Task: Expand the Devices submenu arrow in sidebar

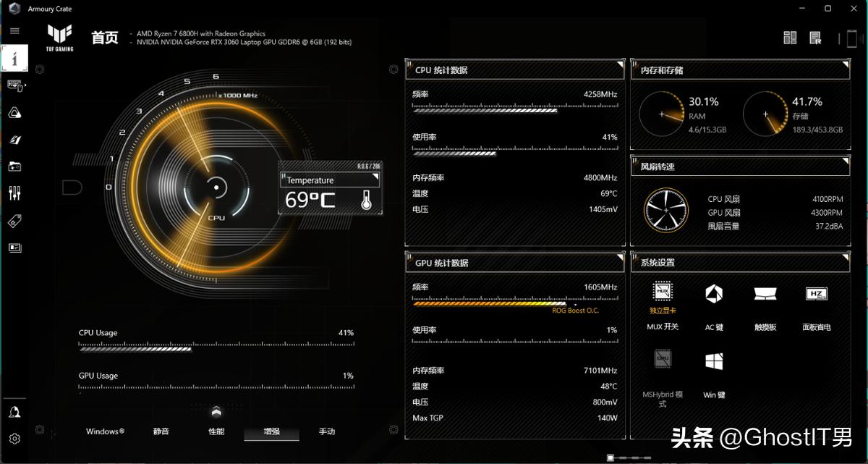Action: 25,85
